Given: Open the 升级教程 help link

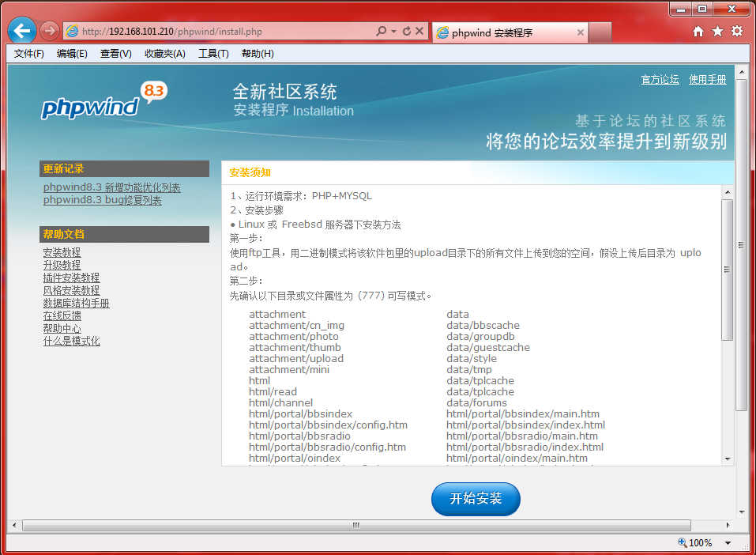Looking at the screenshot, I should click(x=62, y=265).
